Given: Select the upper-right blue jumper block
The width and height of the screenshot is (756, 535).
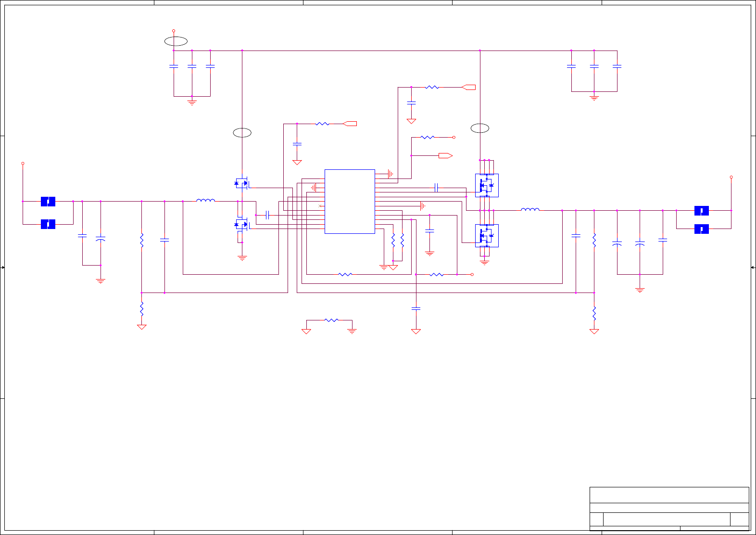Looking at the screenshot, I should tap(702, 211).
